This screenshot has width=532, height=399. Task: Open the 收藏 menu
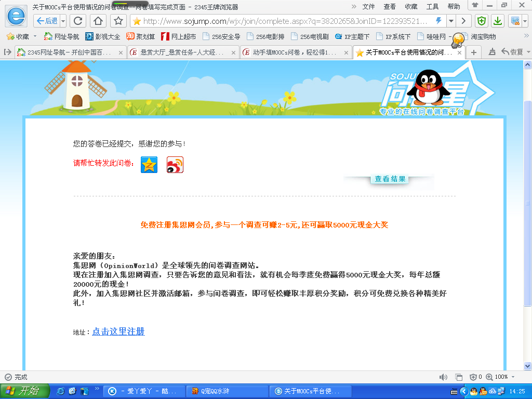(411, 6)
